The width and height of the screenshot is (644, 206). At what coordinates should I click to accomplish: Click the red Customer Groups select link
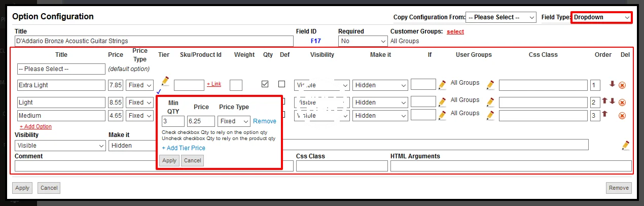(x=455, y=31)
